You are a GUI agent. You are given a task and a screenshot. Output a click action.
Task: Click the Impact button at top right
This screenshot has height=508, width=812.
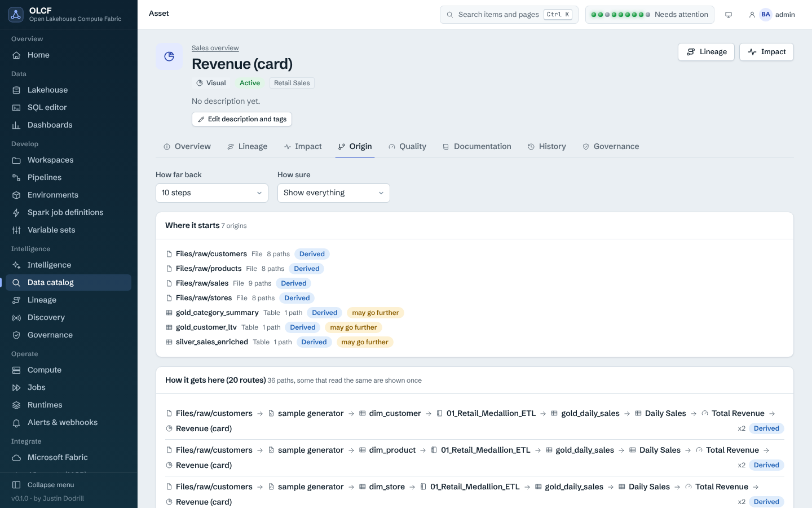coord(767,52)
